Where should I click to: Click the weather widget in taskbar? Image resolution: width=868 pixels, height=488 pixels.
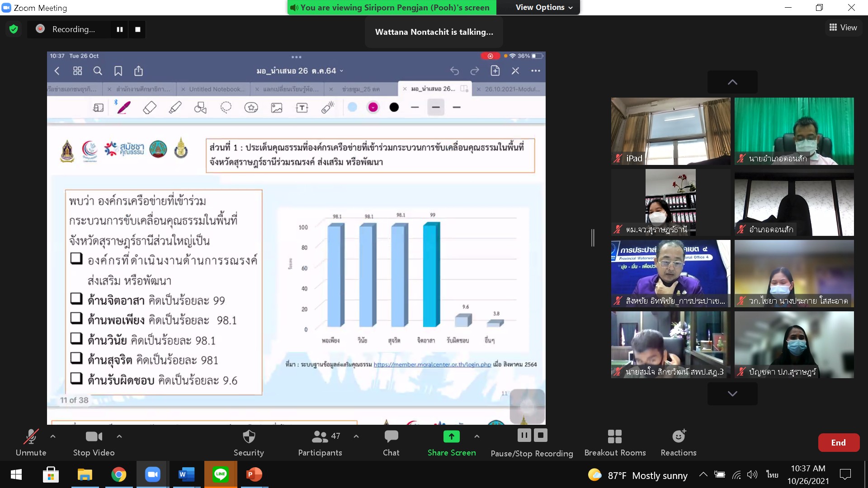(637, 475)
